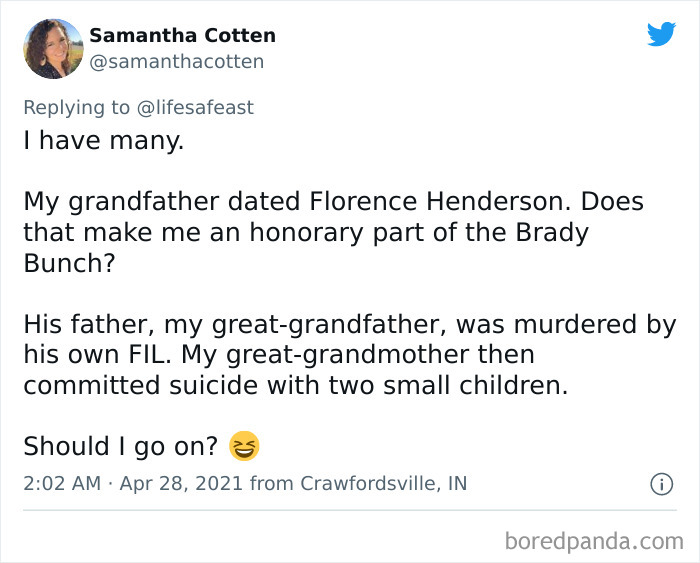
Task: Click the 'Should I go on?' text
Action: click(120, 446)
